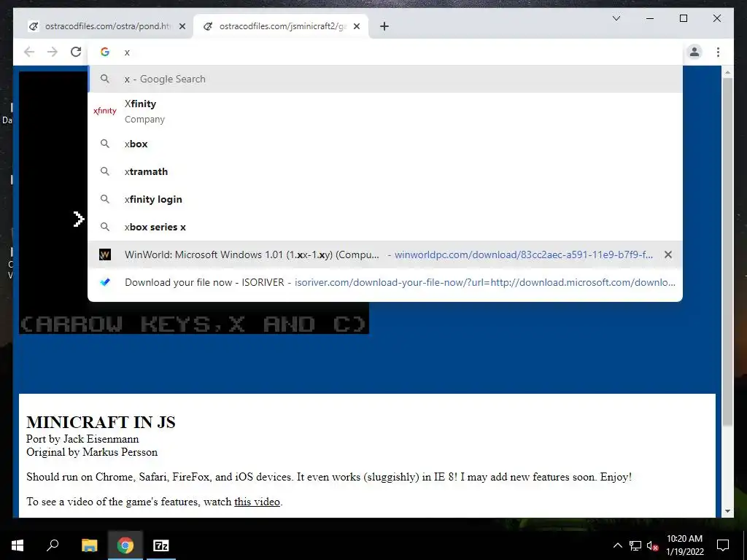Open the WinWorld Microsoft Windows 1.01 suggestion

[385, 254]
